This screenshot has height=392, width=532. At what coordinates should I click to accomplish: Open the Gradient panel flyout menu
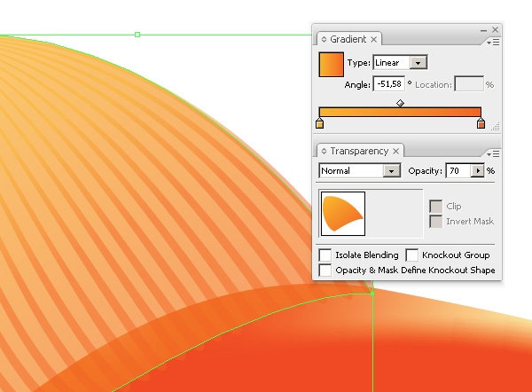pos(493,43)
